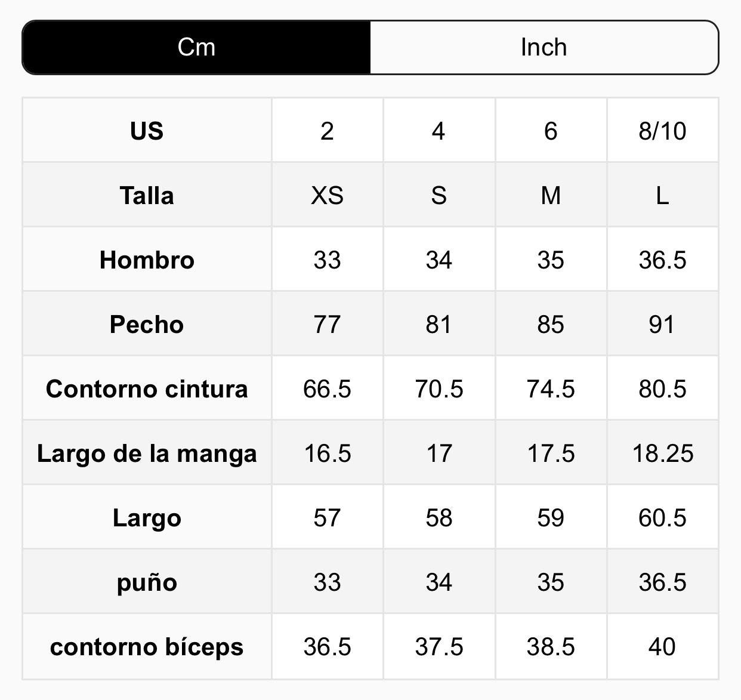Select the puño row label
741x700 pixels.
pos(147,582)
